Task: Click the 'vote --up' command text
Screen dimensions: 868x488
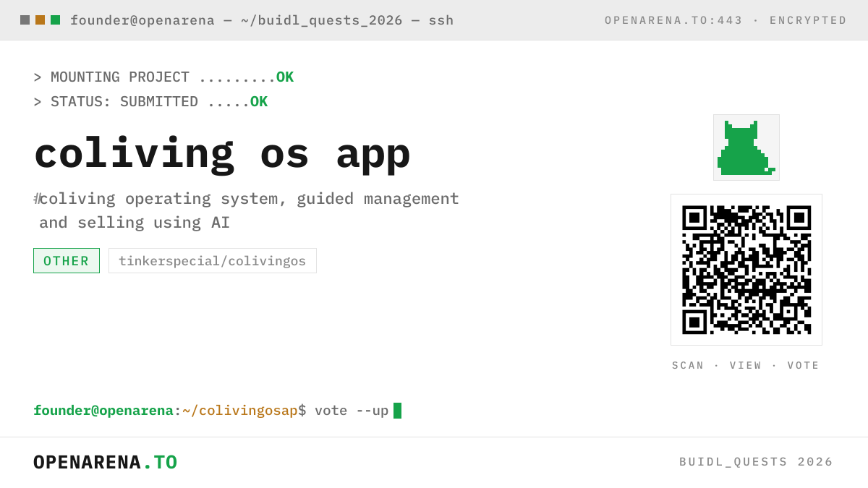Action: 352,411
